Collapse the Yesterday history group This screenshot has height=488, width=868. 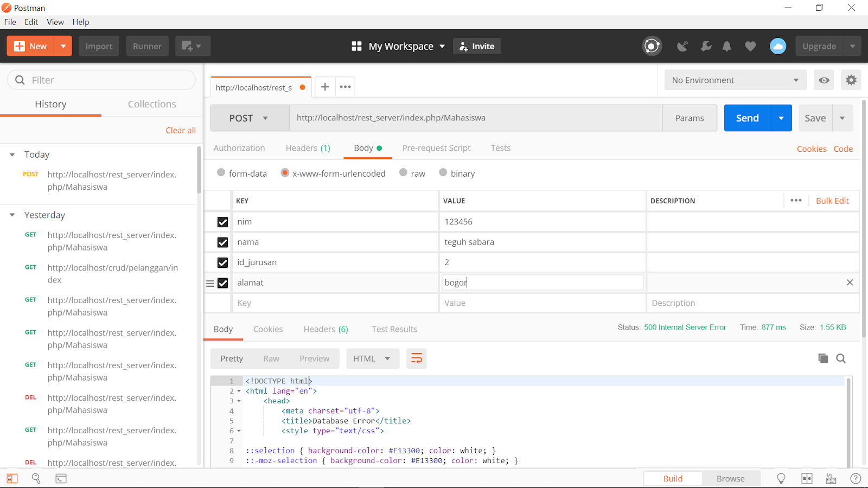pos(12,215)
